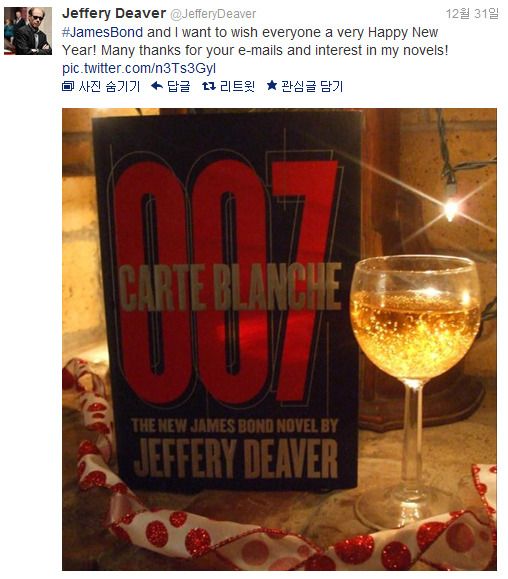The width and height of the screenshot is (508, 579).
Task: Open the pic.twitter.com/n3Ts3Gyl link
Action: click(x=139, y=68)
